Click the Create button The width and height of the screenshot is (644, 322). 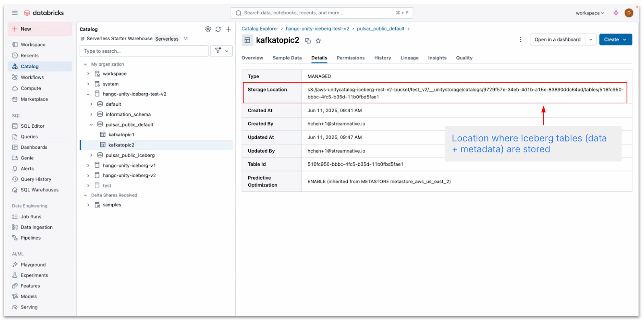(615, 39)
